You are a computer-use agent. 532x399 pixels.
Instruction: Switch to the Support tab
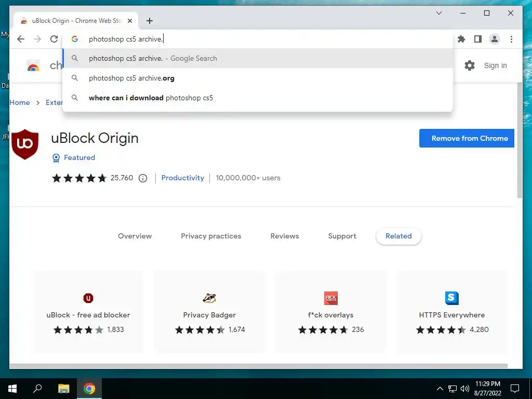point(342,236)
